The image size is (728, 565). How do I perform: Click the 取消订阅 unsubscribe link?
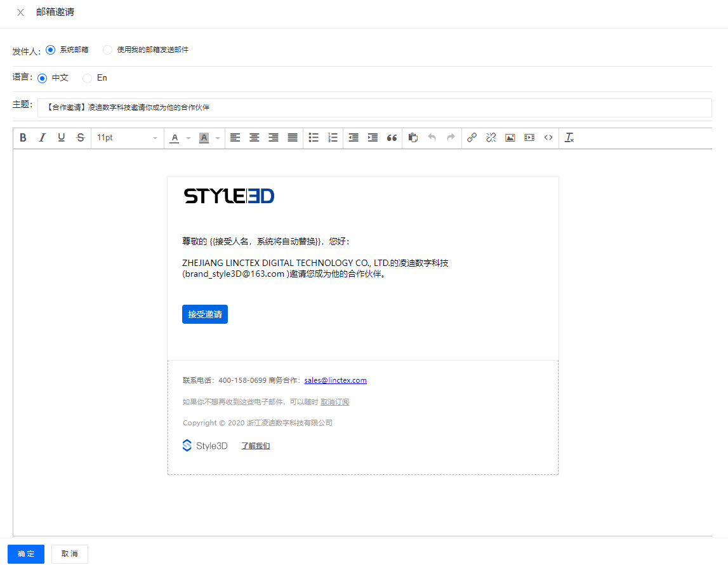[334, 402]
